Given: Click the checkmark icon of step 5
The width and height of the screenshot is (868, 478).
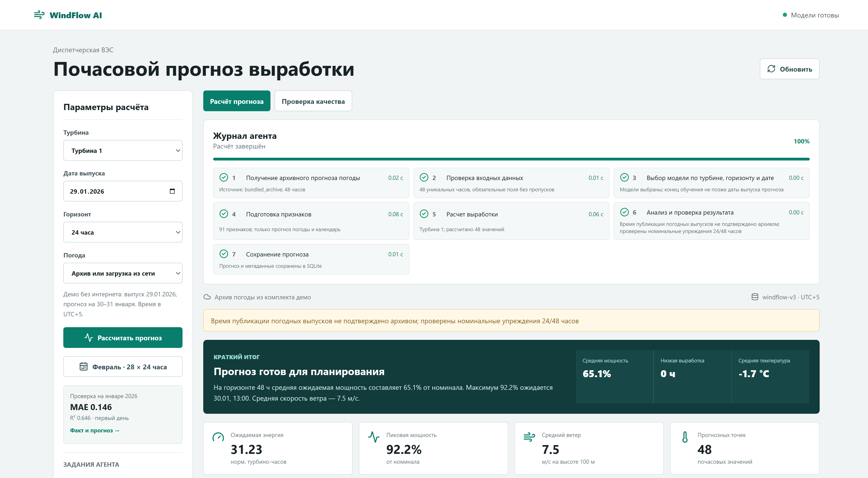Looking at the screenshot, I should point(424,214).
